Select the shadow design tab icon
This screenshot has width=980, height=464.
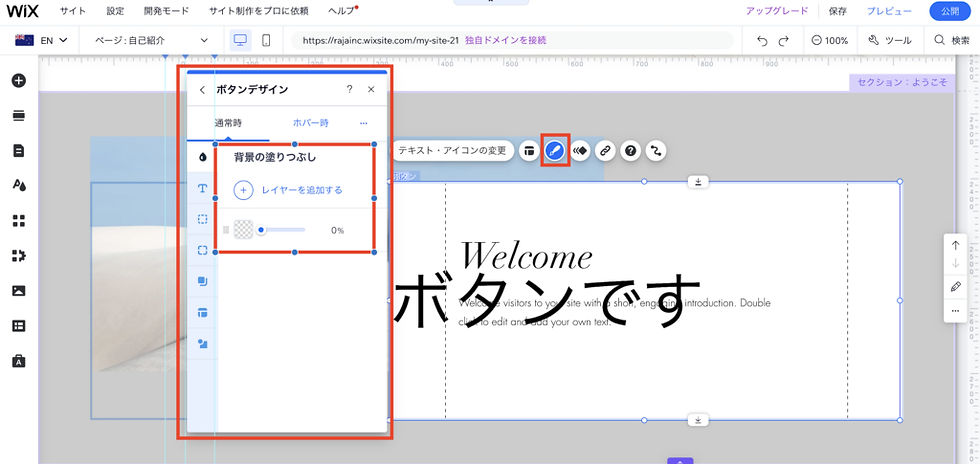point(202,281)
